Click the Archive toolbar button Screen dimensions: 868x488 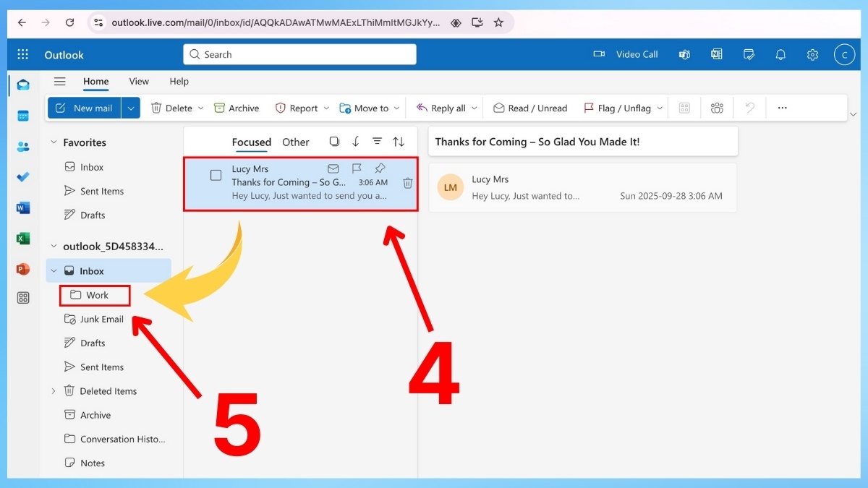(237, 108)
